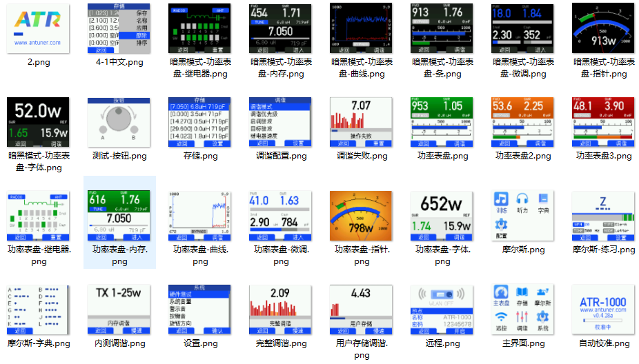The width and height of the screenshot is (639, 364).
Task: Select 暗黑模式-功率表盘-字体.png showing 52.0w
Action: click(x=39, y=122)
